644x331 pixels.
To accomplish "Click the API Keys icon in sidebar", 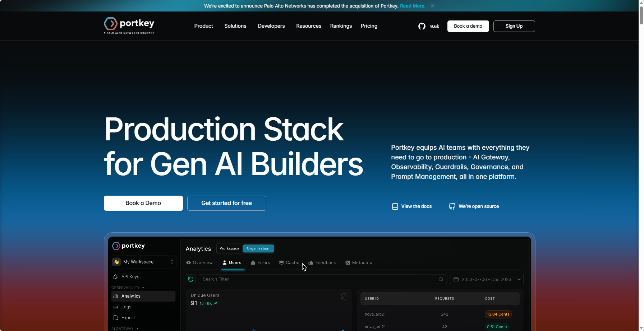I will [115, 277].
